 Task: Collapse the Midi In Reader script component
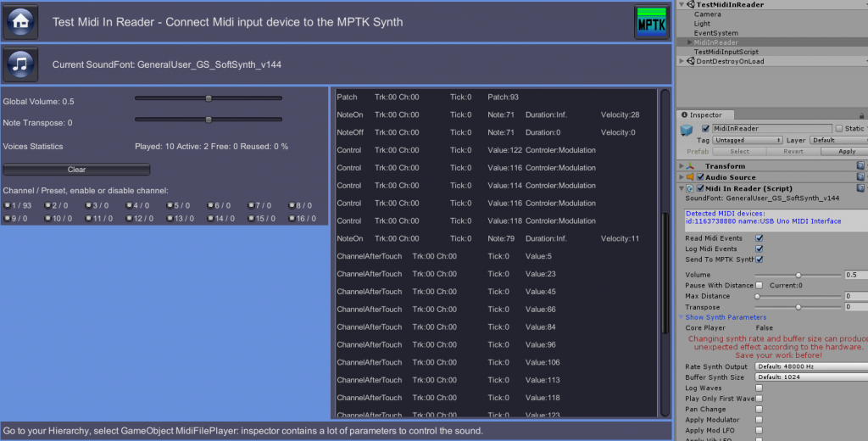pyautogui.click(x=682, y=188)
